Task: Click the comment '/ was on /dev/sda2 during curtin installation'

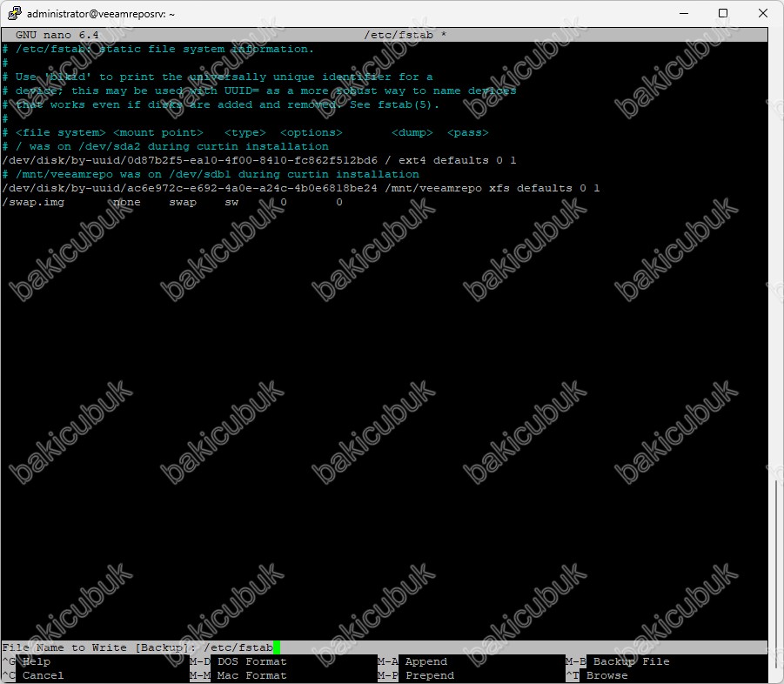Action: click(x=165, y=146)
